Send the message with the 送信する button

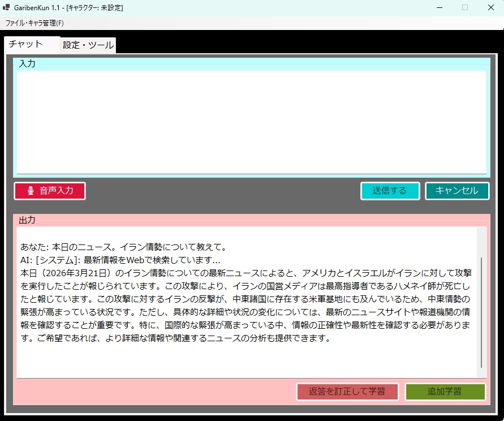pyautogui.click(x=390, y=191)
